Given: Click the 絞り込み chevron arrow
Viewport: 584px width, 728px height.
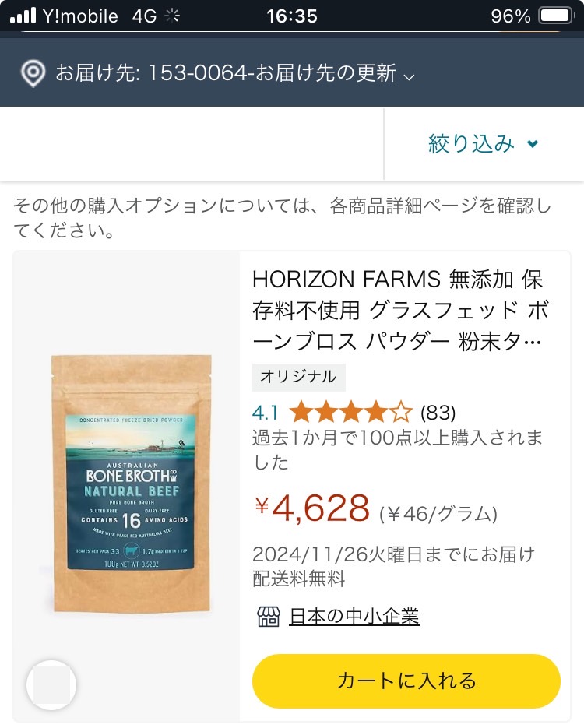Looking at the screenshot, I should tap(533, 144).
